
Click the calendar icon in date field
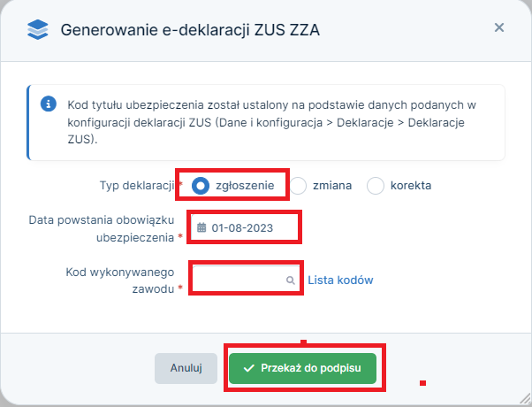coord(201,227)
